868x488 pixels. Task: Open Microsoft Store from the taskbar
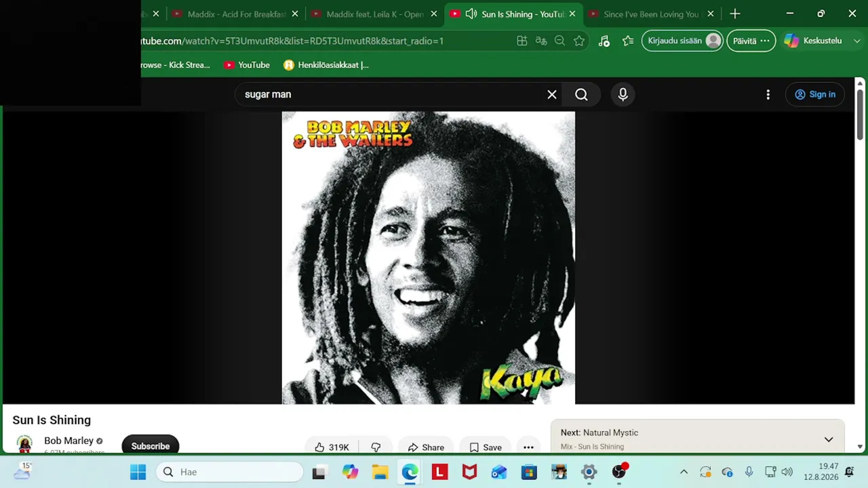tap(529, 472)
